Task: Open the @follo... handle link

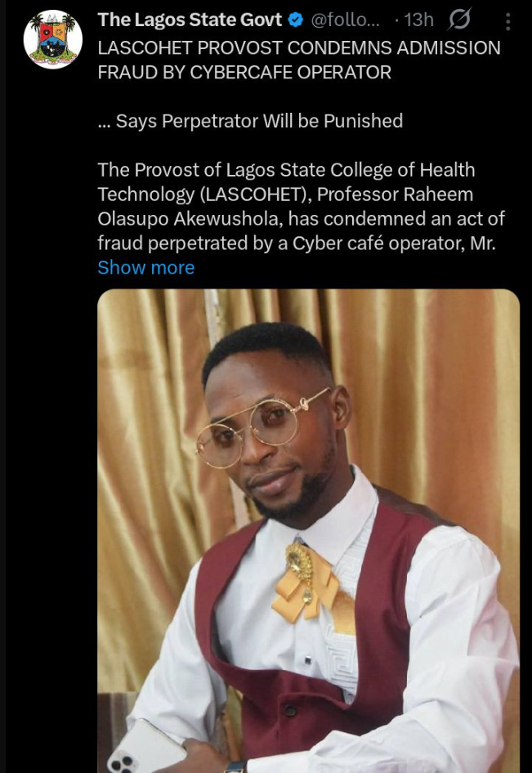Action: 346,20
